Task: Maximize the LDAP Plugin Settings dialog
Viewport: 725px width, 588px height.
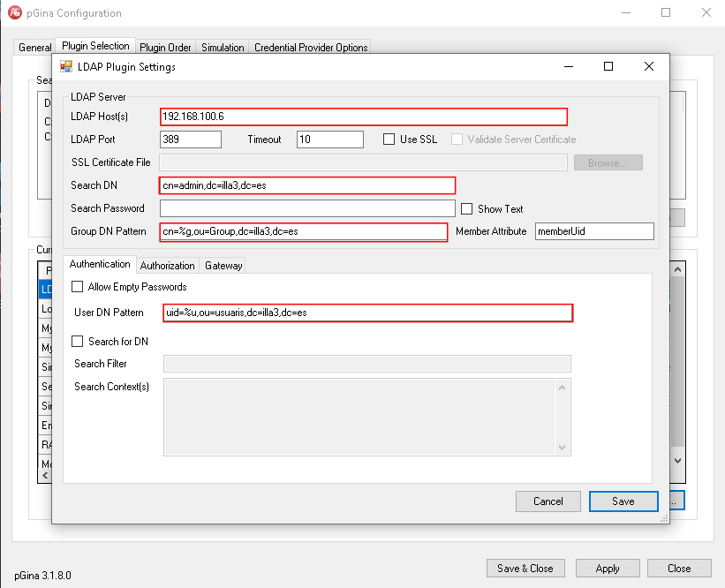Action: [608, 67]
